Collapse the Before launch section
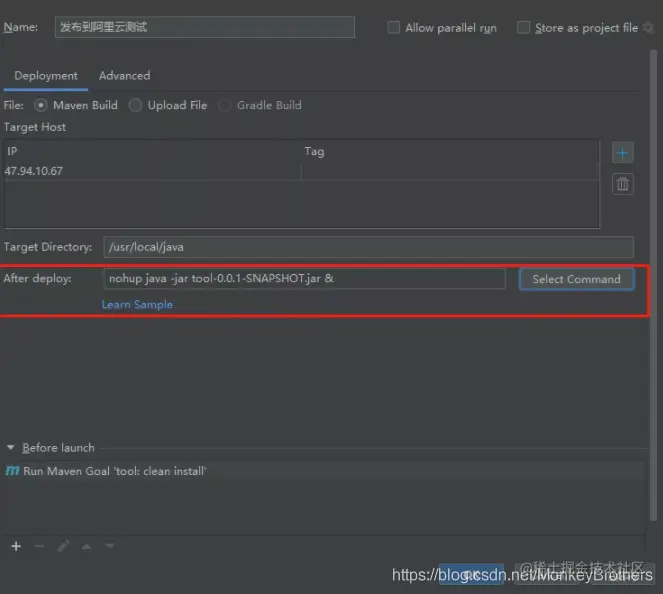This screenshot has height=594, width=663. tap(11, 447)
